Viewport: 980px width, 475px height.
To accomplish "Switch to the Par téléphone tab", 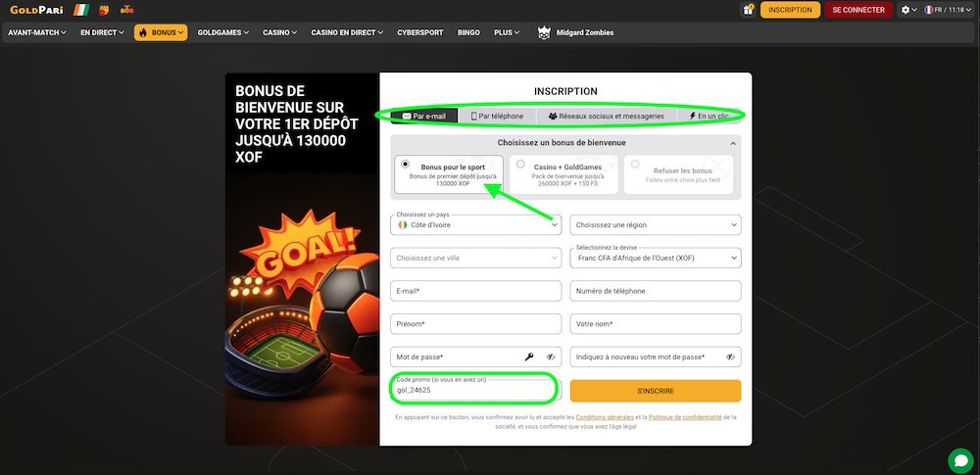I will [497, 117].
